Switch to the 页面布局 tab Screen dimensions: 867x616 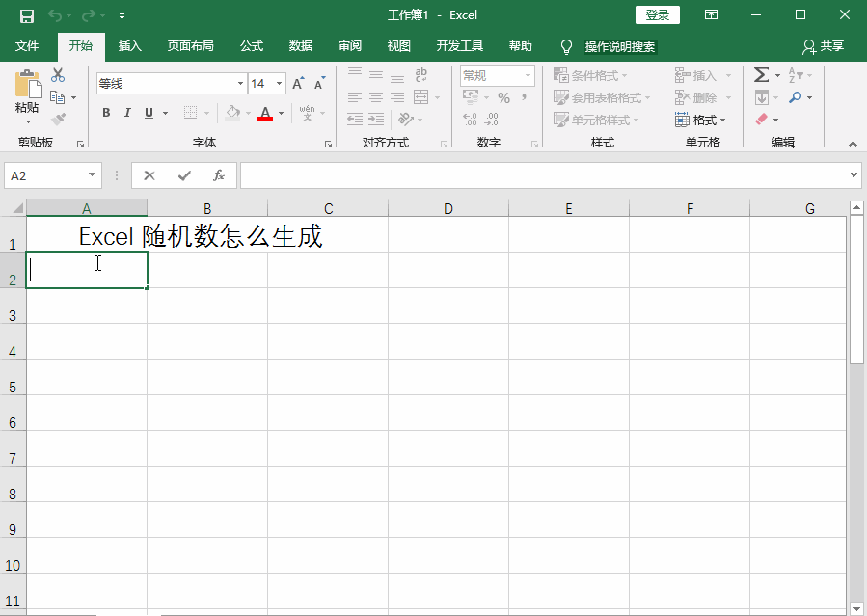[190, 46]
